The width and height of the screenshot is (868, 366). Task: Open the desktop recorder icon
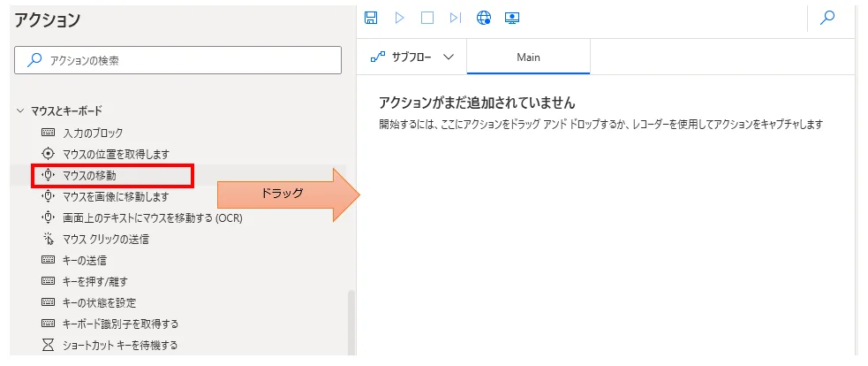pos(511,18)
